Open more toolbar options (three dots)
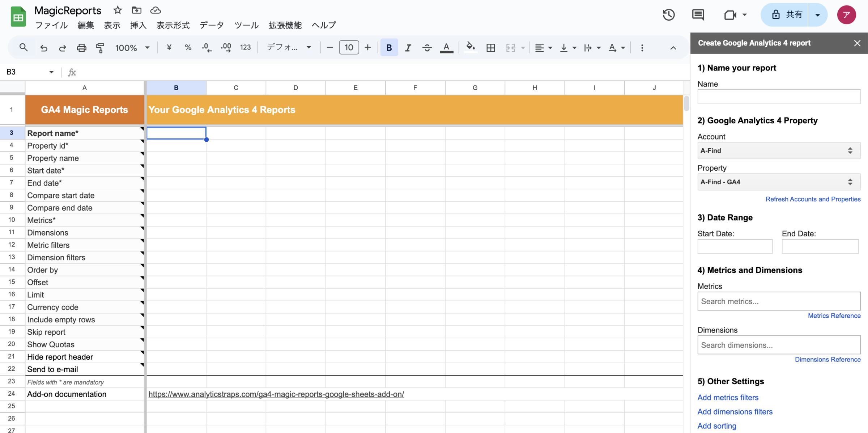The image size is (868, 433). click(x=642, y=48)
